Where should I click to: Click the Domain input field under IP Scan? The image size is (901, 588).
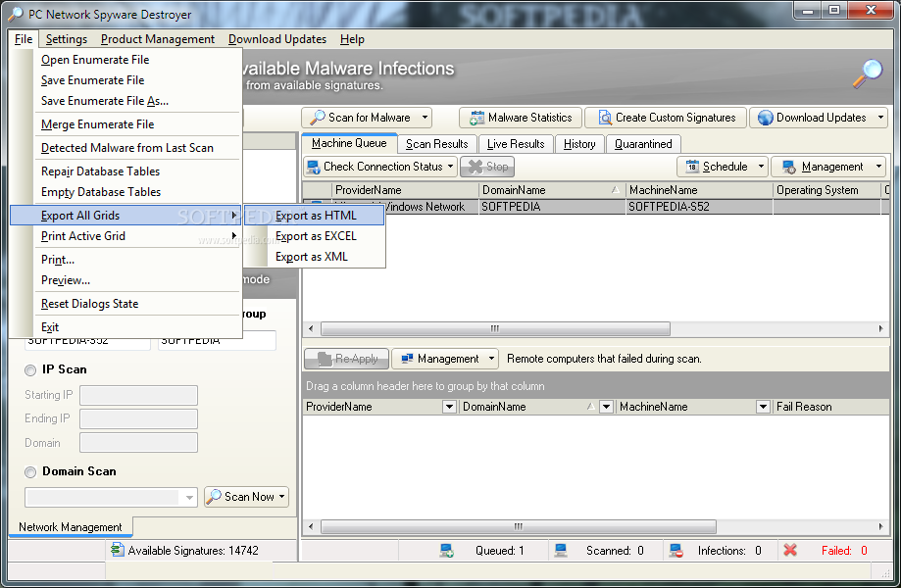138,443
